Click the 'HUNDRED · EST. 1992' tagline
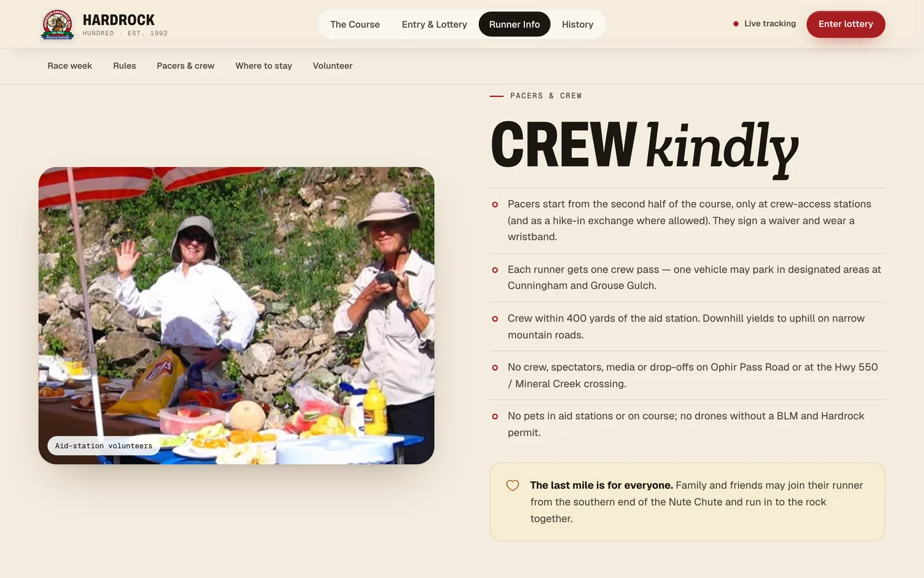The height and width of the screenshot is (578, 924). click(x=125, y=34)
